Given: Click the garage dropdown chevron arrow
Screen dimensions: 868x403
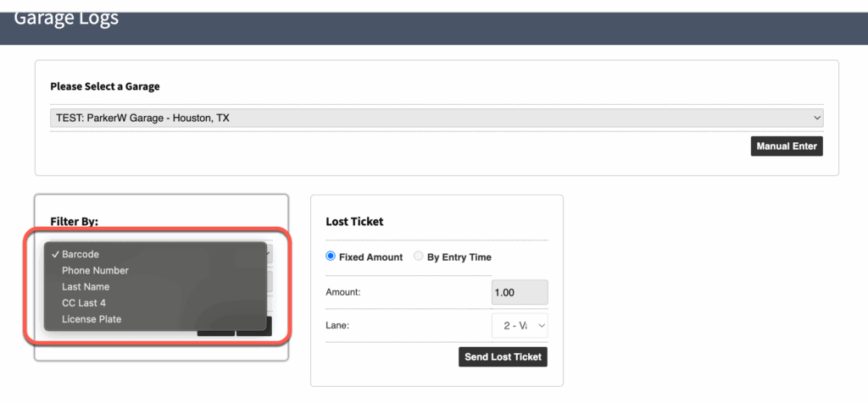Looking at the screenshot, I should tap(817, 119).
